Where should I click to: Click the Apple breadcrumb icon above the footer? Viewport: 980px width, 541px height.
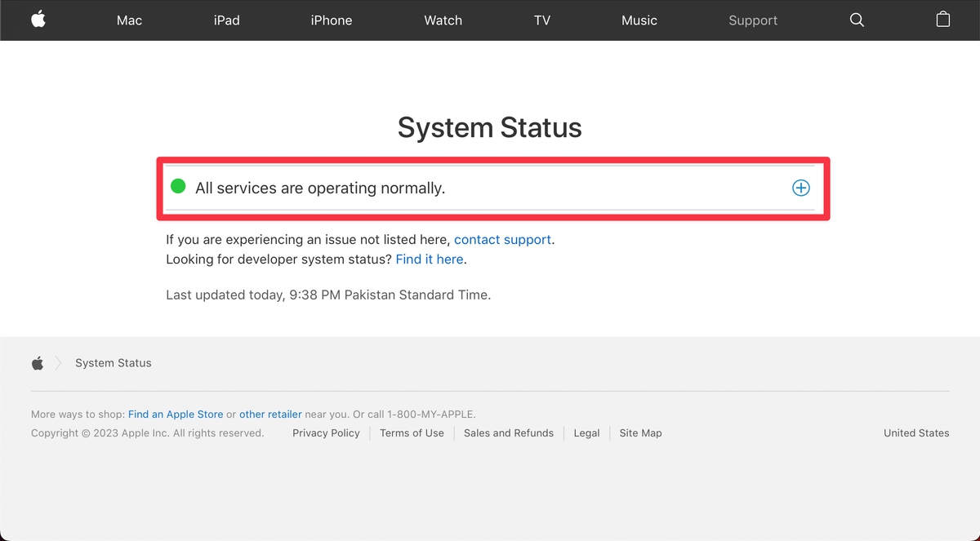37,362
